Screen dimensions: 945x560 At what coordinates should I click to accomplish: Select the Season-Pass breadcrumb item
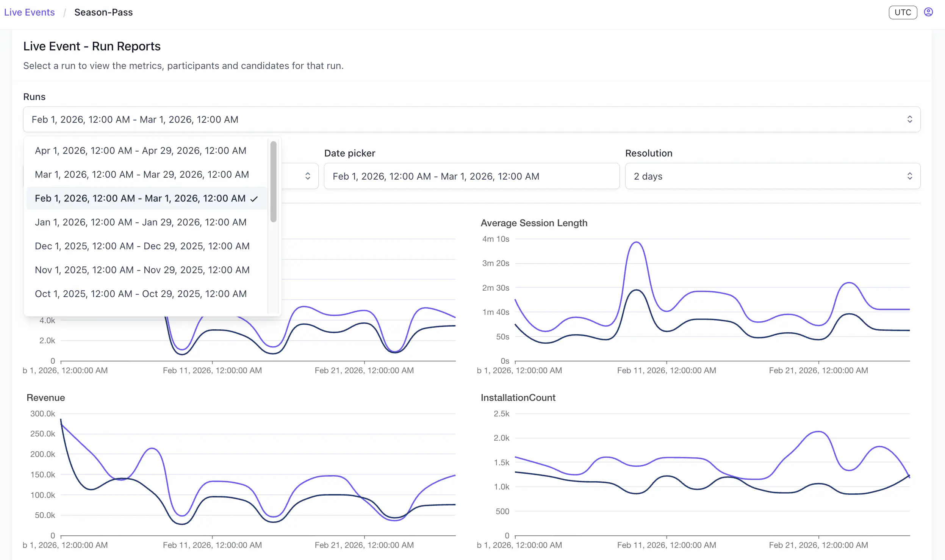coord(103,12)
